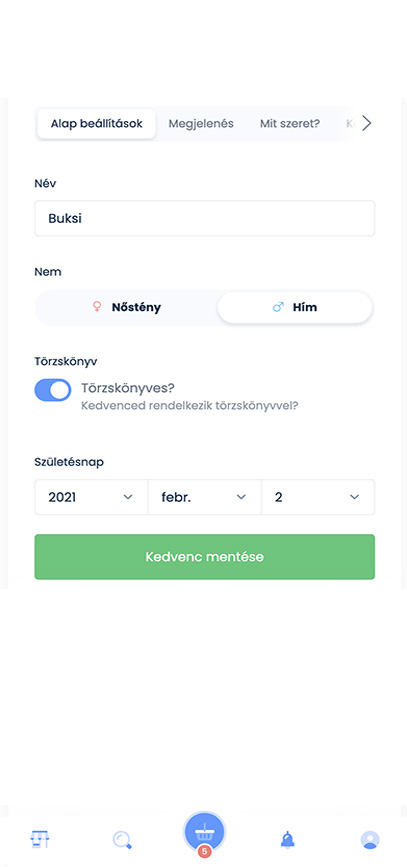Open the user profile avatar icon

pos(370,840)
